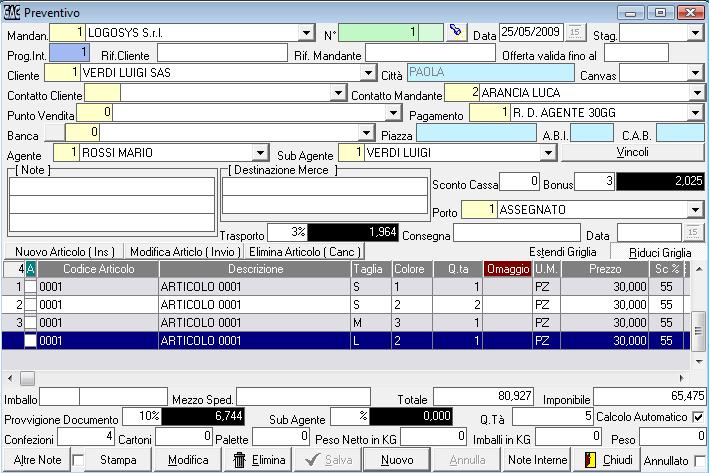Click the Chiudi button with door icon
The height and width of the screenshot is (473, 709).
pos(609,460)
